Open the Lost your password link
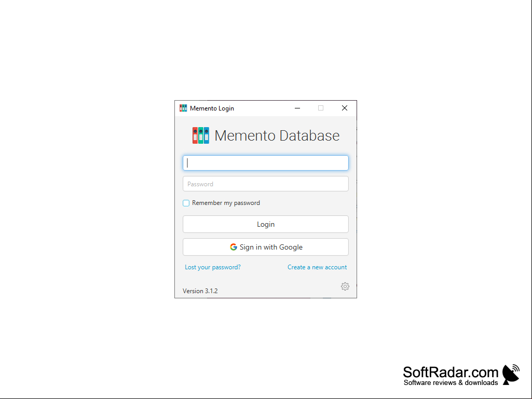Image resolution: width=532 pixels, height=399 pixels. [x=213, y=267]
